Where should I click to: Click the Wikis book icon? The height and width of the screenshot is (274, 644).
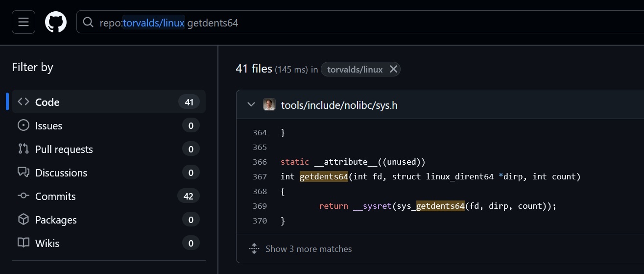point(24,243)
